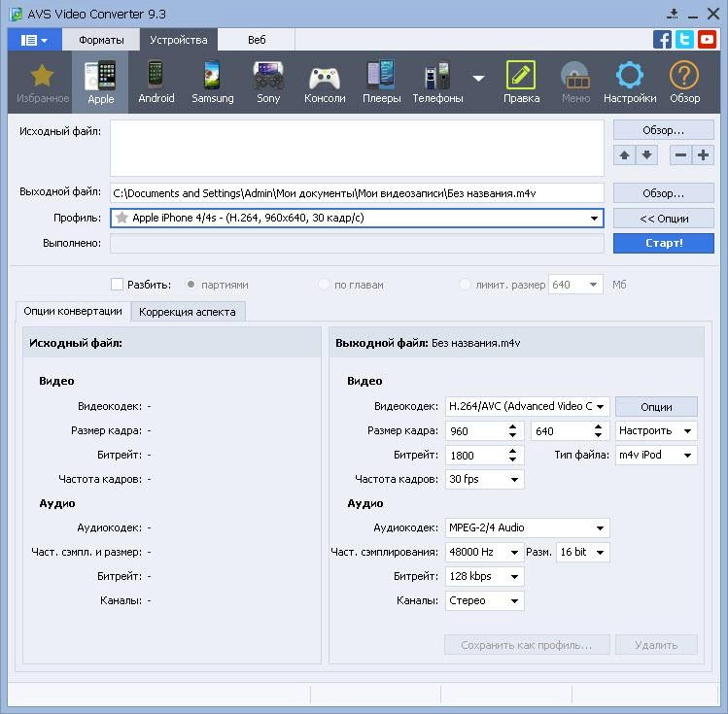The width and height of the screenshot is (728, 714).
Task: Click video codec Опции button
Action: [x=656, y=407]
